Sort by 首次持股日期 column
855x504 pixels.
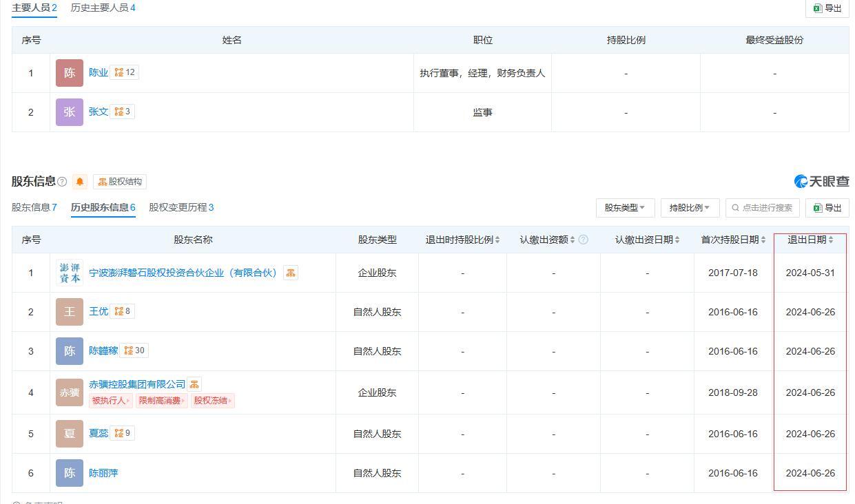tap(733, 240)
